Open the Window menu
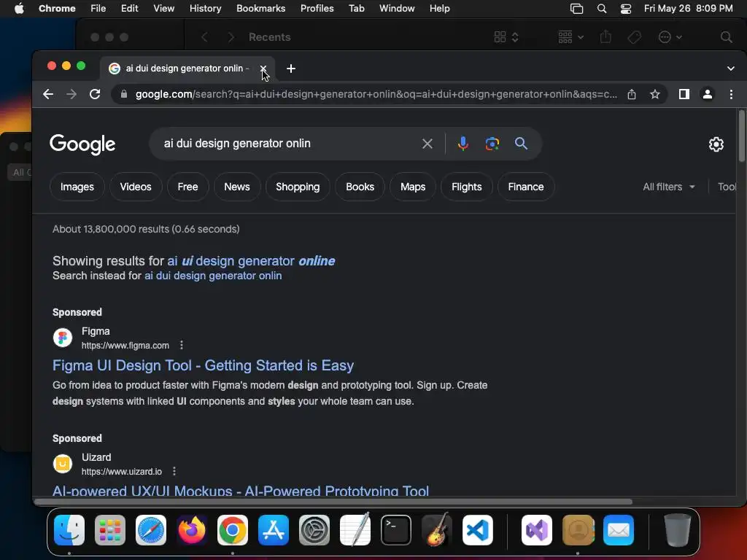Image resolution: width=747 pixels, height=560 pixels. (x=397, y=9)
